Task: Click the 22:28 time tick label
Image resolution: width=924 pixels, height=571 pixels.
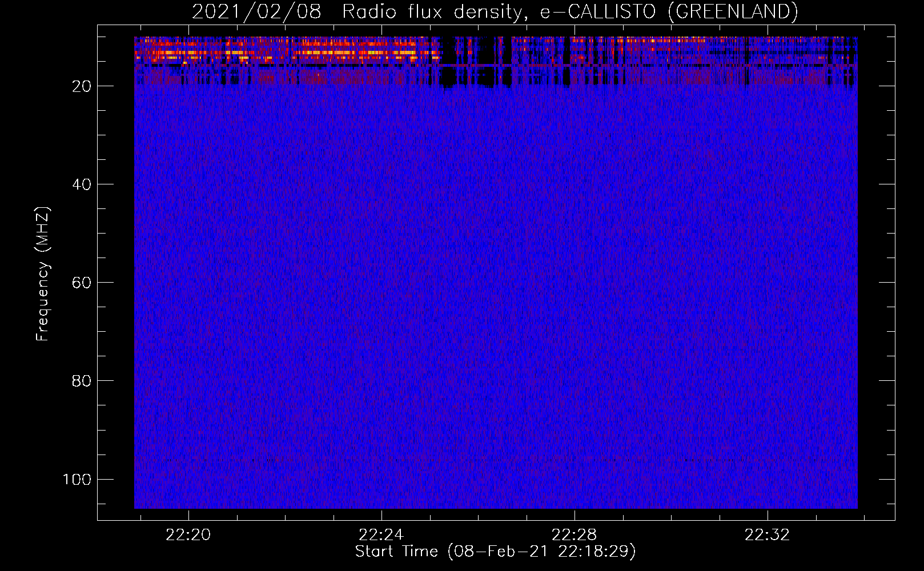Action: tap(574, 535)
